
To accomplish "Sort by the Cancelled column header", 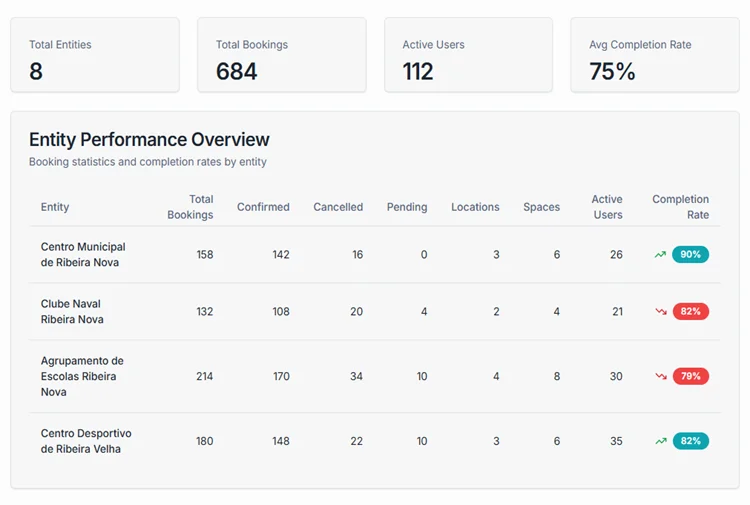I will pos(338,207).
